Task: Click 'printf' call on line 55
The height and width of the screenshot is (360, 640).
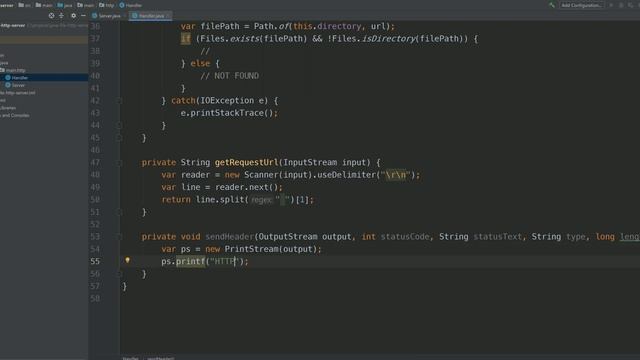Action: click(x=190, y=261)
